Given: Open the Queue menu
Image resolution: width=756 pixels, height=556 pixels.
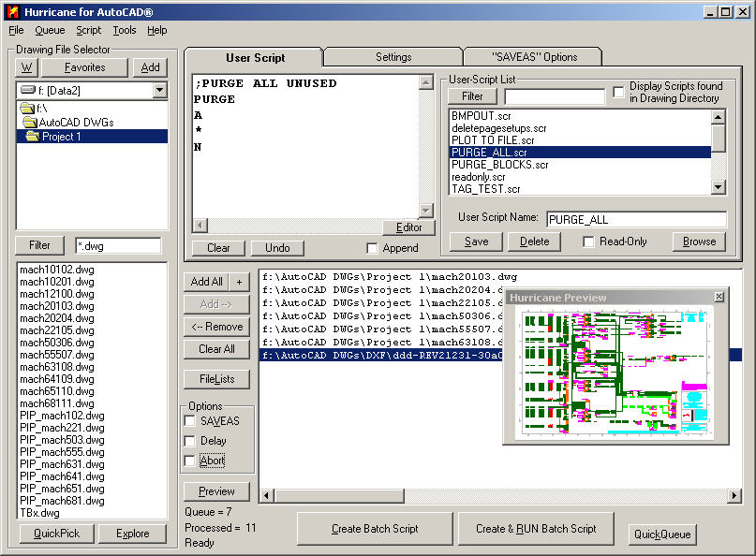Looking at the screenshot, I should coord(50,30).
